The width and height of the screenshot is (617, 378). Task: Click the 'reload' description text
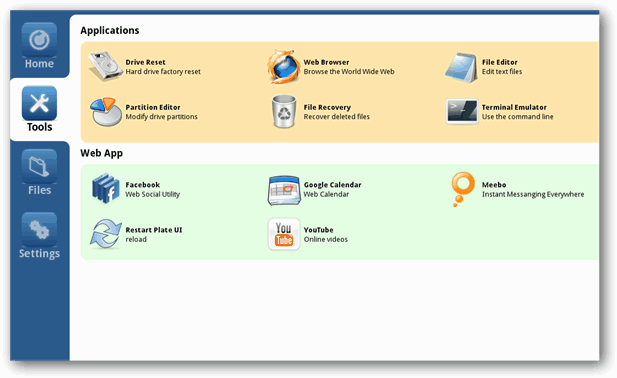coord(136,240)
